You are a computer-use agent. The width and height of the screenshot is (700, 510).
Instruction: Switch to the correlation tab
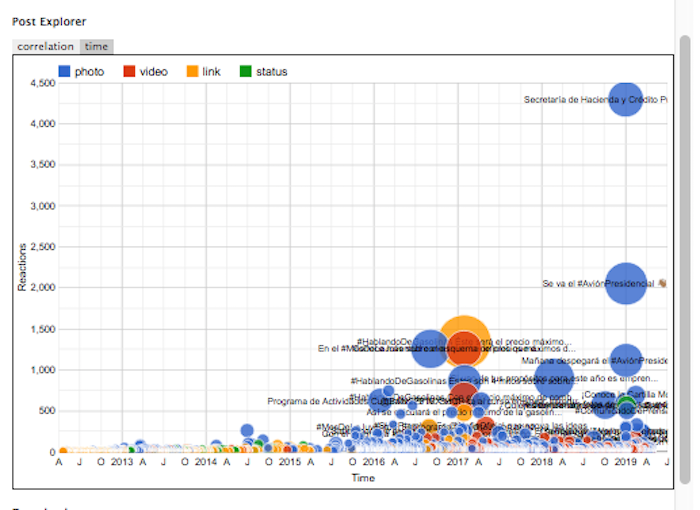pyautogui.click(x=46, y=46)
